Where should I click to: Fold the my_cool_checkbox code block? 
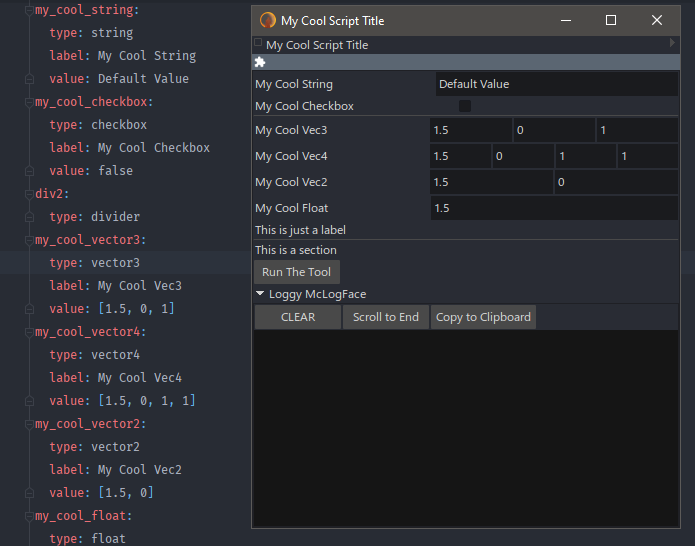[x=29, y=102]
